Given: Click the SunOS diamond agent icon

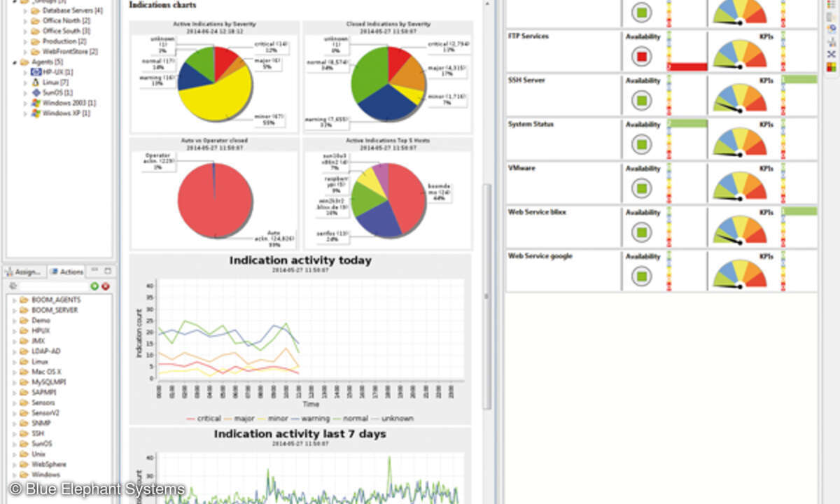Looking at the screenshot, I should pos(36,92).
